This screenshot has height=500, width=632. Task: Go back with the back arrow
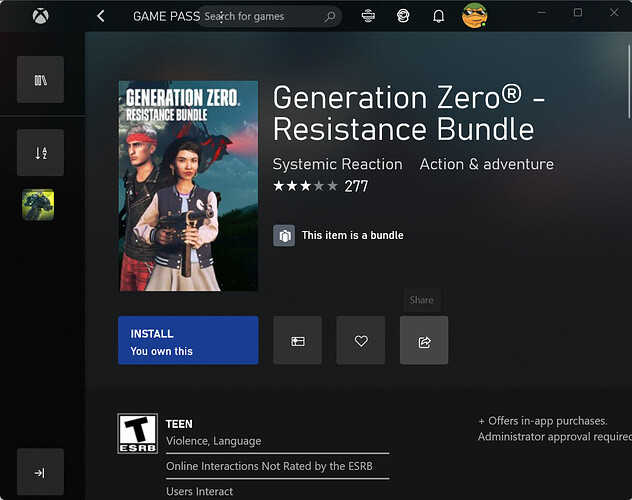pos(101,16)
